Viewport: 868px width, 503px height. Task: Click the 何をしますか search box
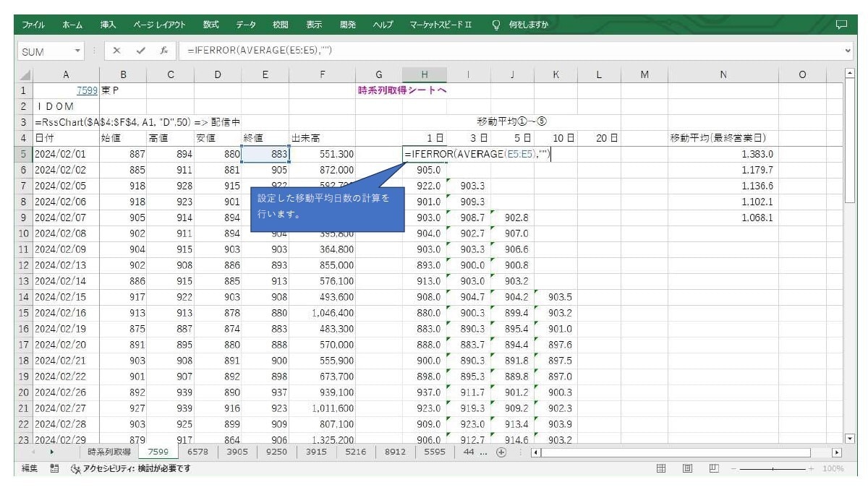tap(529, 24)
